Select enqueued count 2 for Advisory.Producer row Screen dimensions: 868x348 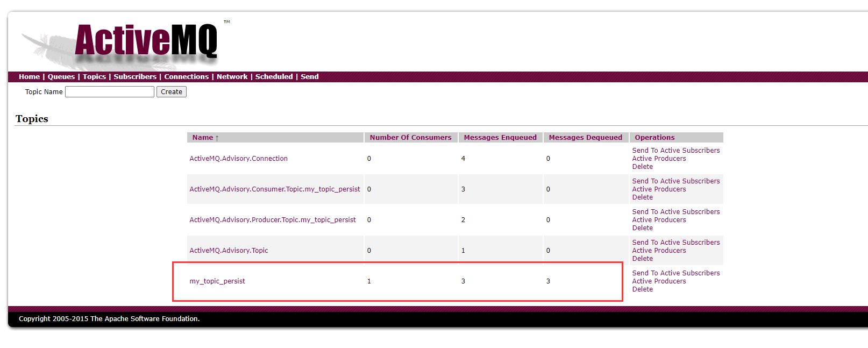click(463, 220)
